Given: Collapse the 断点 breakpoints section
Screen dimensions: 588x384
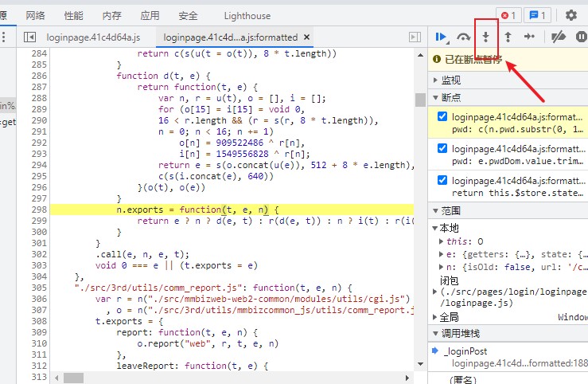Looking at the screenshot, I should (x=435, y=98).
